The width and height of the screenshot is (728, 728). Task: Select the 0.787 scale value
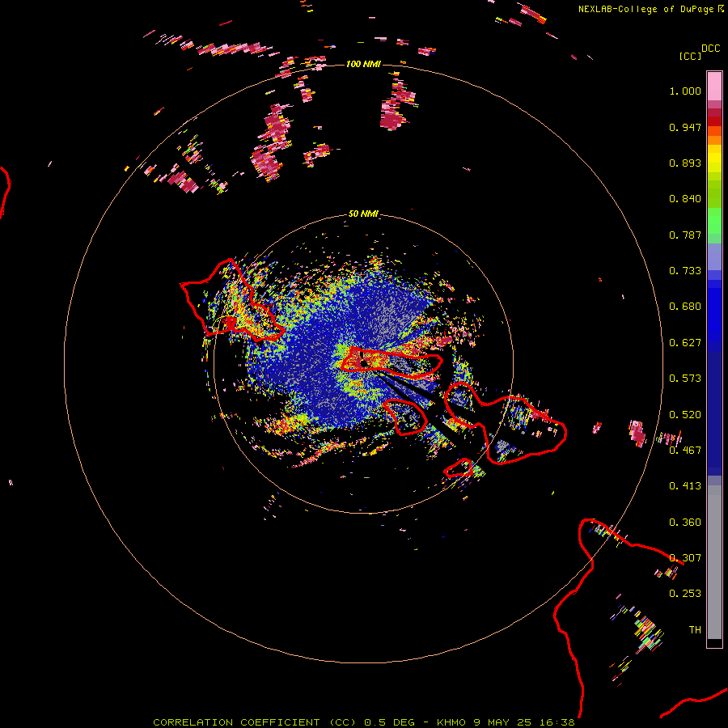click(x=685, y=235)
